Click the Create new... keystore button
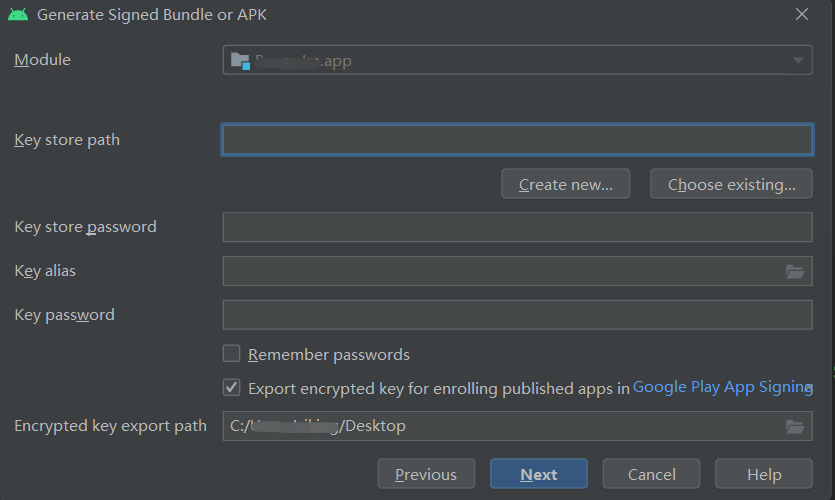 click(x=565, y=184)
